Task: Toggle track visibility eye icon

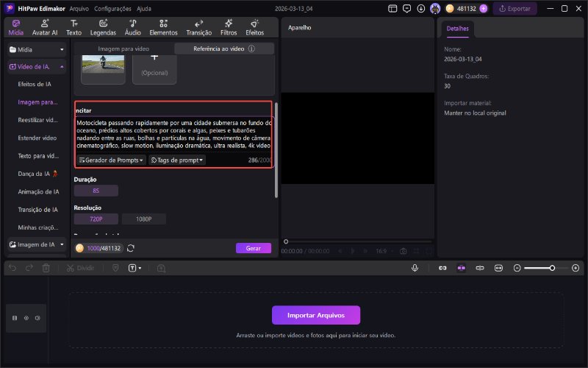Action: [x=26, y=318]
